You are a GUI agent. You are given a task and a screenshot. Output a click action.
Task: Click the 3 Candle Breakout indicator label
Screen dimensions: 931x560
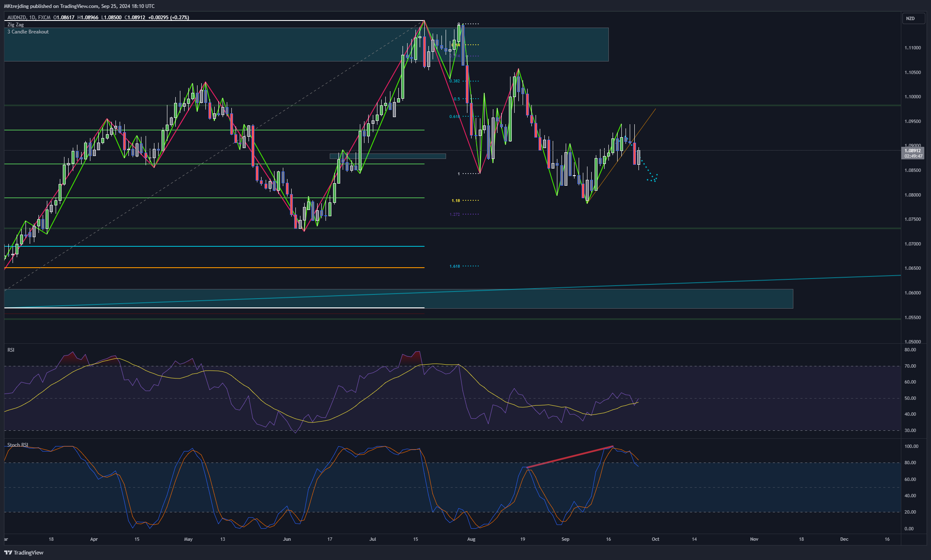pos(28,32)
